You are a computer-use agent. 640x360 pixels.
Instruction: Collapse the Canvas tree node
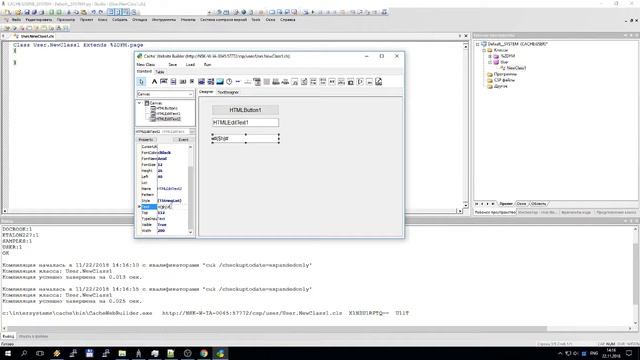140,103
